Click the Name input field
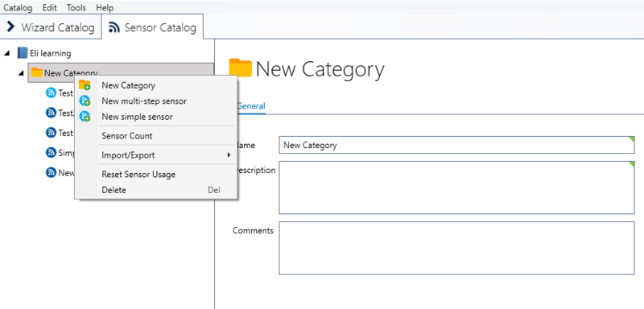Image resolution: width=644 pixels, height=309 pixels. click(456, 145)
